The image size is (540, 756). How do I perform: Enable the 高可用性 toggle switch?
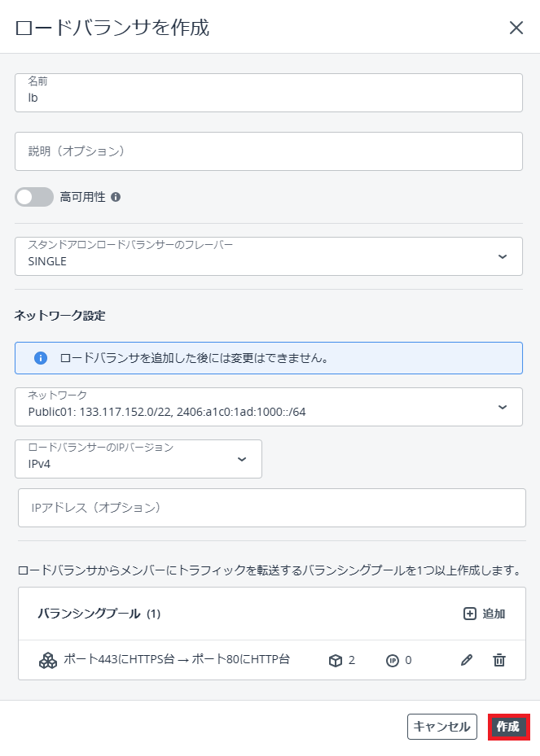click(34, 197)
